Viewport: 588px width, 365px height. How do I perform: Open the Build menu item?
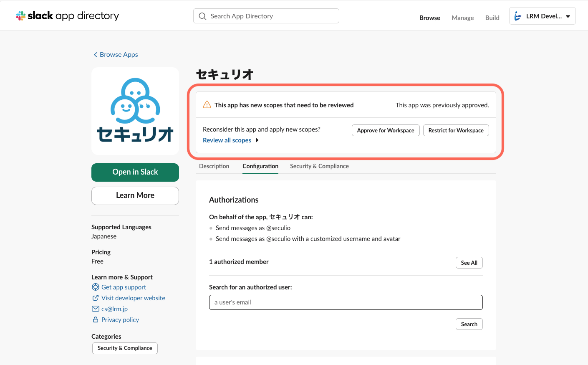pyautogui.click(x=492, y=18)
